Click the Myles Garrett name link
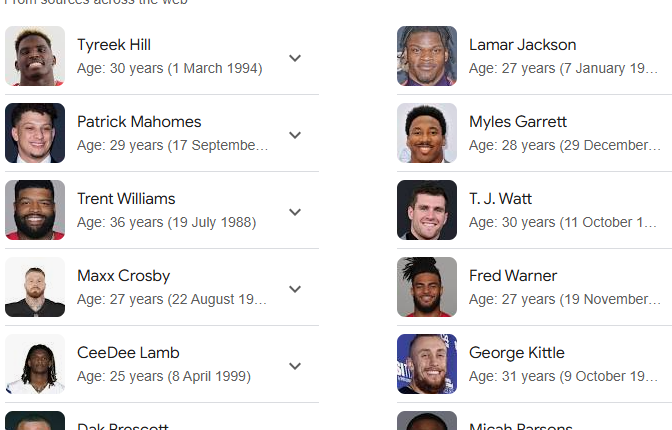This screenshot has height=430, width=672. point(518,122)
